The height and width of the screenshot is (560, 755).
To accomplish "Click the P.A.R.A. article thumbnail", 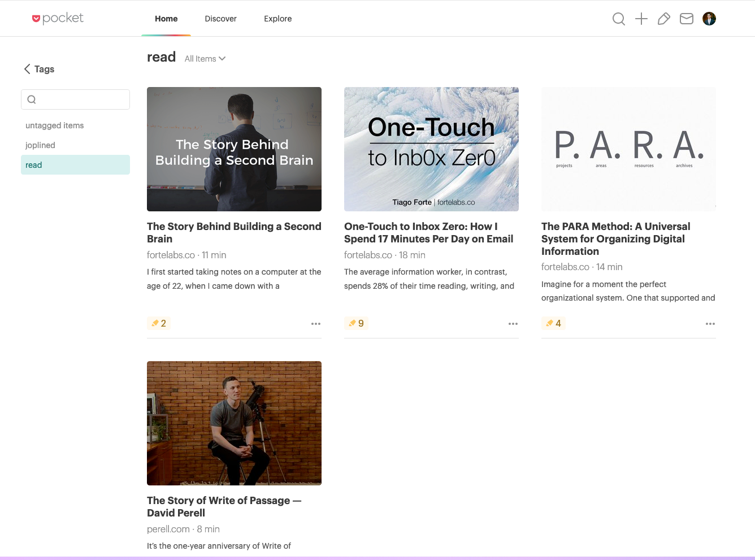I will tap(628, 149).
